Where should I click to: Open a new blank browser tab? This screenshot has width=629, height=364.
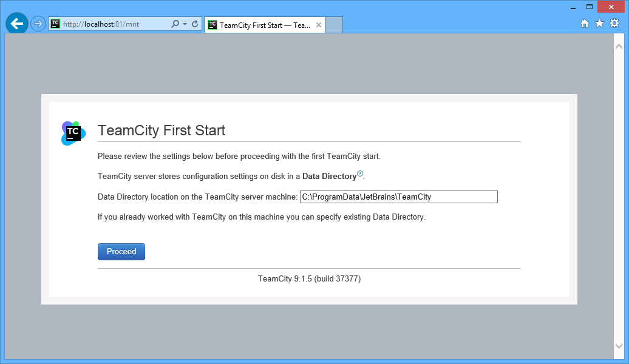click(x=334, y=25)
